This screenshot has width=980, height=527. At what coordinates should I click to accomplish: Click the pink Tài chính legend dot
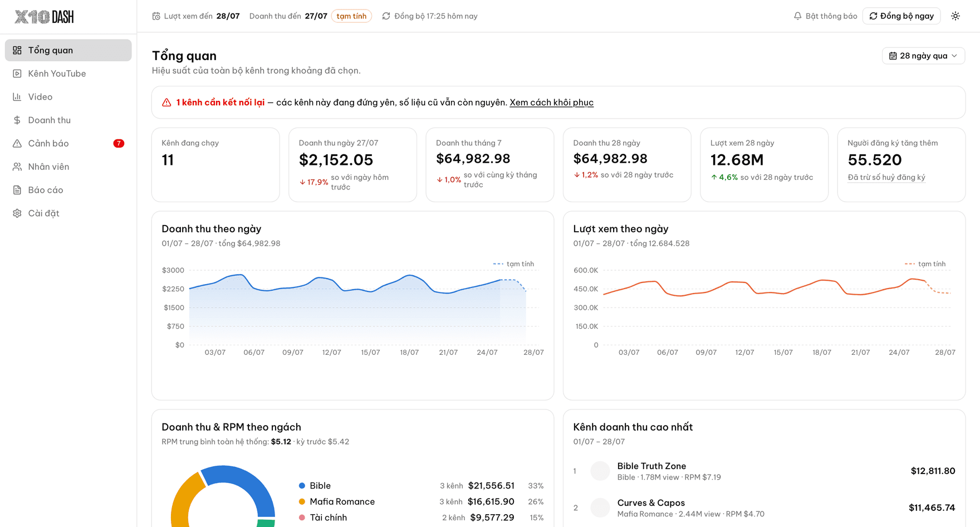coord(302,518)
